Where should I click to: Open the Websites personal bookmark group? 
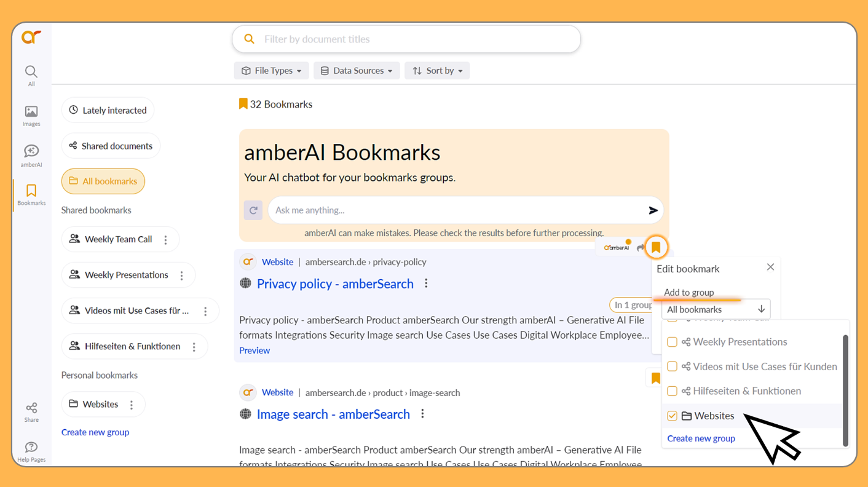(93, 404)
